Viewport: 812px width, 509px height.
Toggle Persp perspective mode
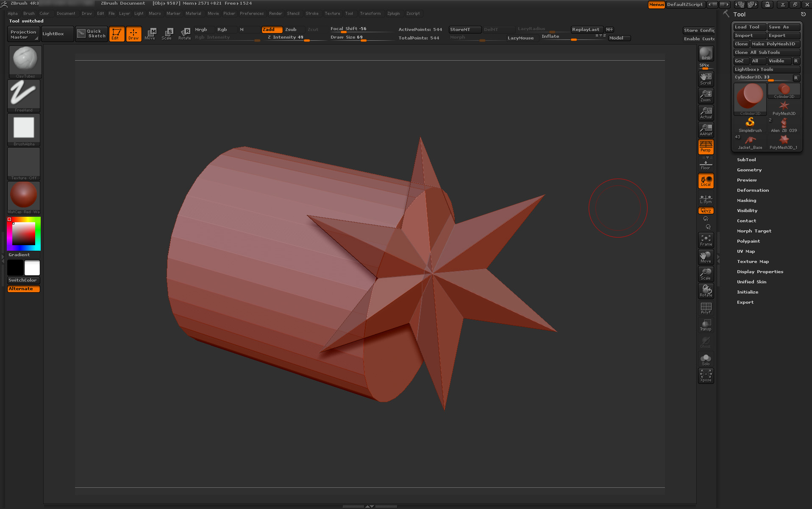tap(706, 147)
